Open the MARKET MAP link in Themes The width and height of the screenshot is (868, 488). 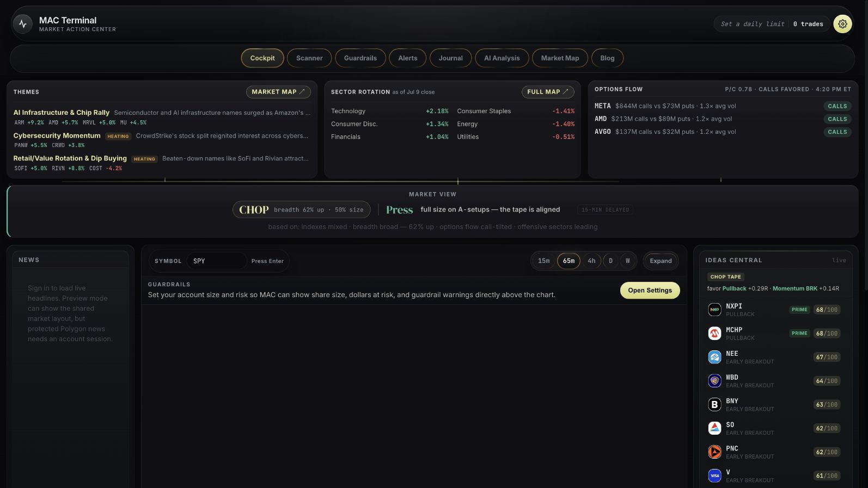(x=278, y=92)
